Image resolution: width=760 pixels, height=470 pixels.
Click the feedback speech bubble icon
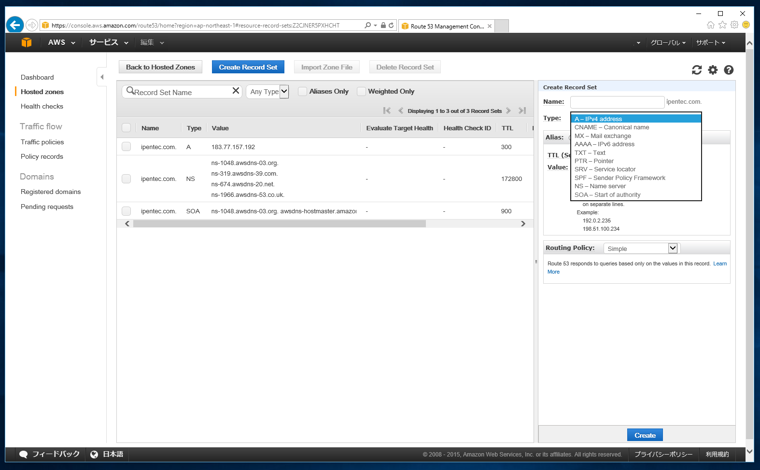click(x=23, y=454)
